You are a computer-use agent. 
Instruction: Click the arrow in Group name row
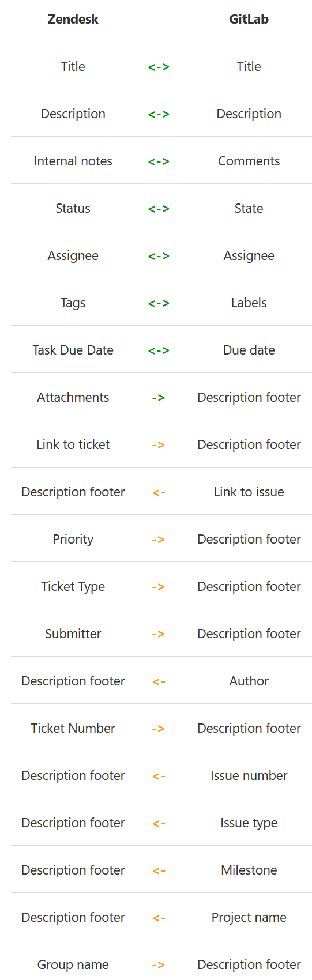coord(159,965)
